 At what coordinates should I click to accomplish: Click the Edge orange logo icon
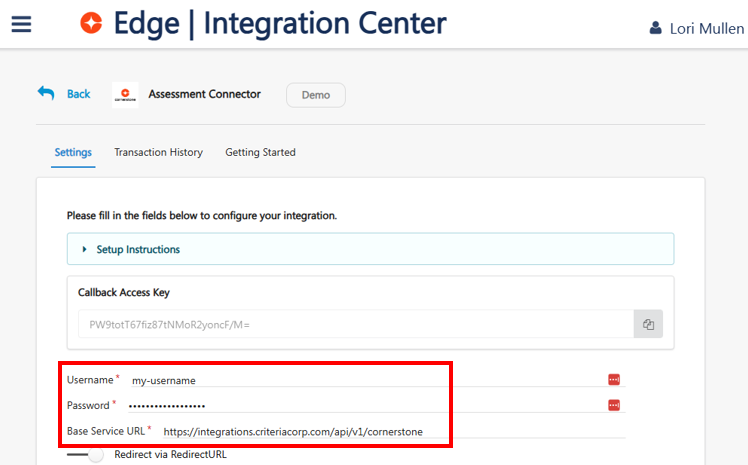tap(91, 23)
